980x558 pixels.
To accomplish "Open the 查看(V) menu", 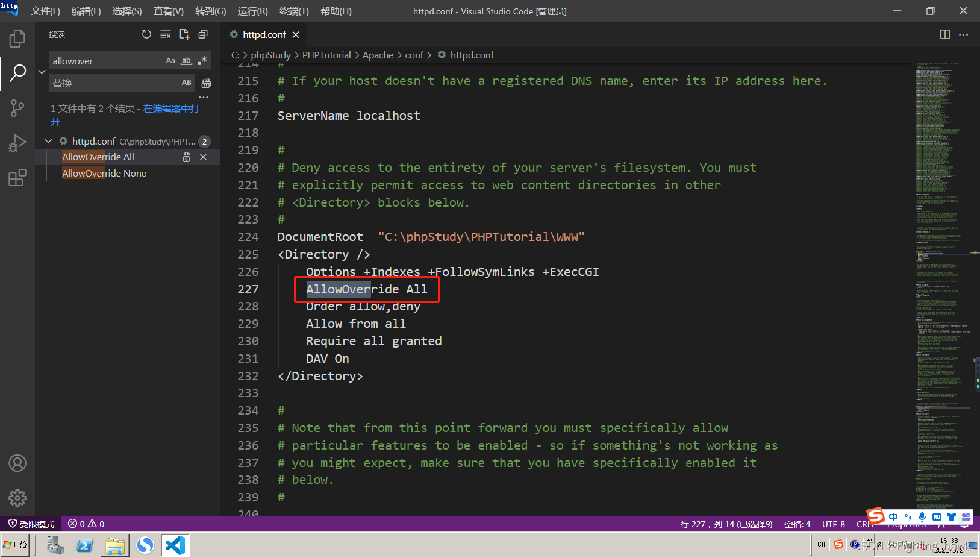I will (169, 11).
